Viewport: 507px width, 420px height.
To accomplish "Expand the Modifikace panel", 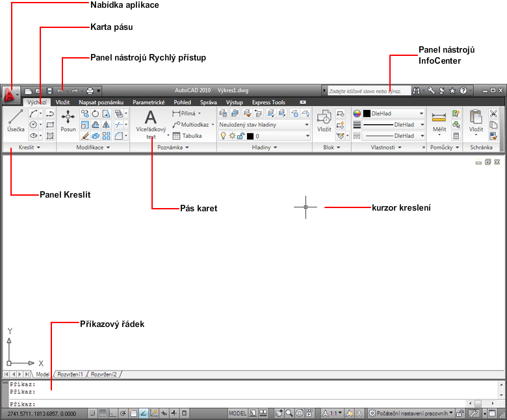I will coord(93,148).
